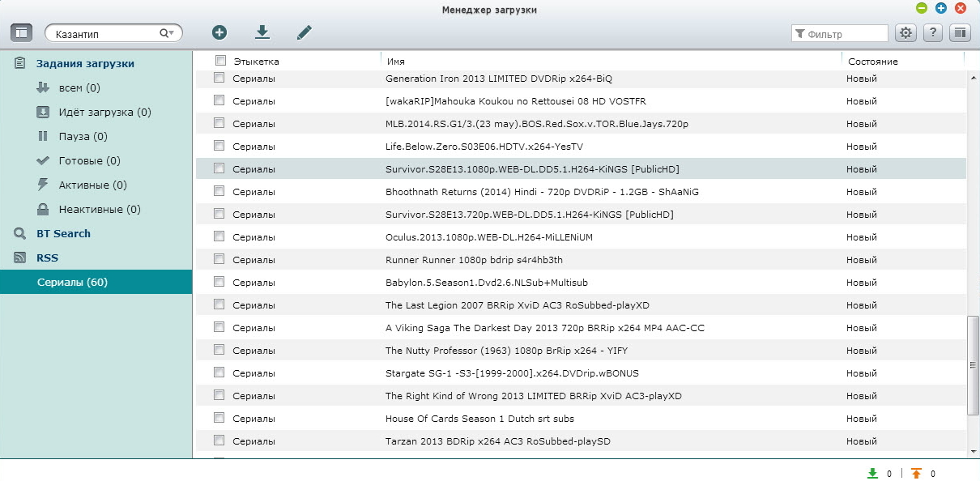
Task: Select Пауза (0) in sidebar
Action: pyautogui.click(x=83, y=136)
